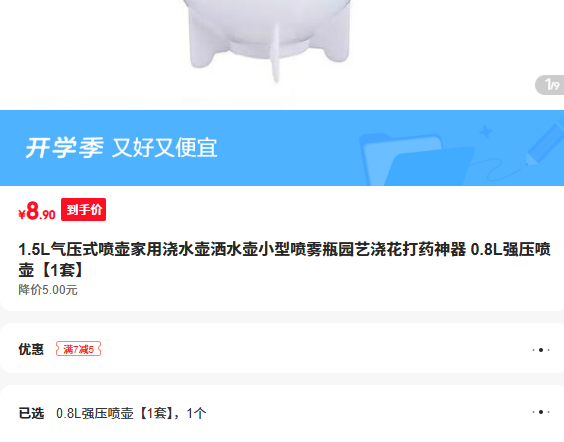The height and width of the screenshot is (442, 564).
Task: Click the 降价5.00元 price drop note
Action: [x=48, y=290]
